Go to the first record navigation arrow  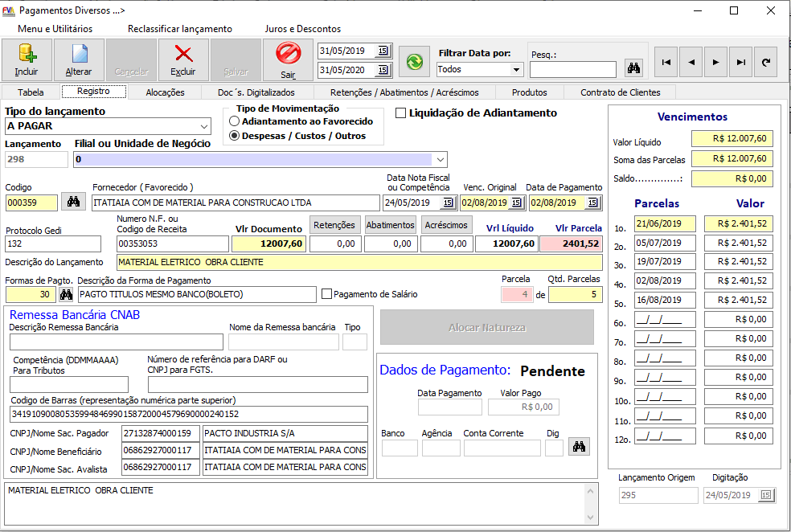tap(665, 61)
